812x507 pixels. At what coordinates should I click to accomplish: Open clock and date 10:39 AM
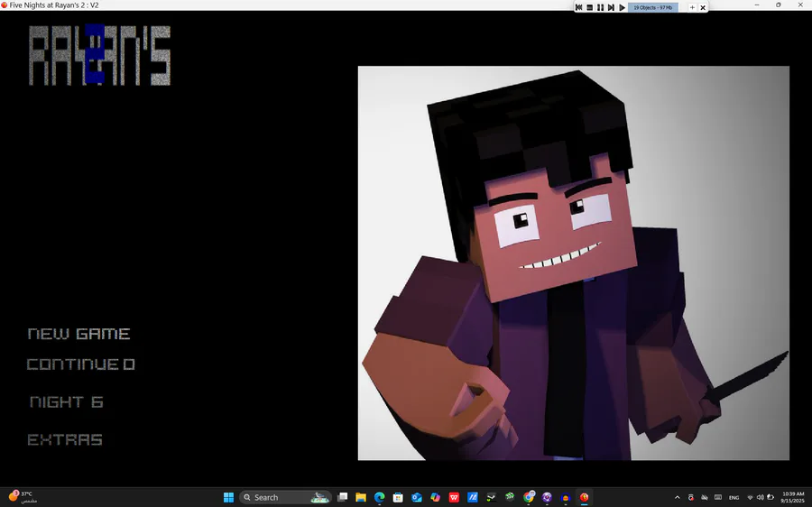[x=793, y=497]
